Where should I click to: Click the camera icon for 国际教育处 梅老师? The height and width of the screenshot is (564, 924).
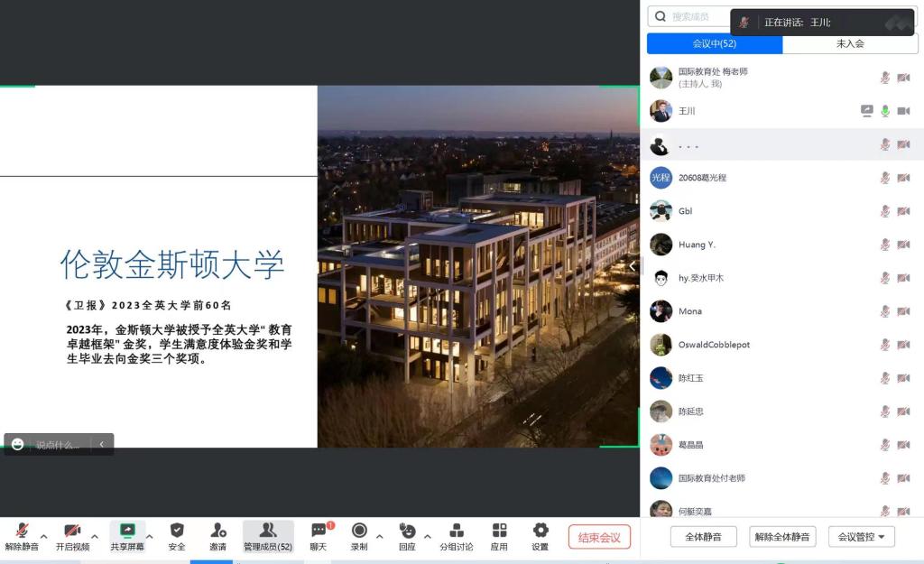coord(903,78)
